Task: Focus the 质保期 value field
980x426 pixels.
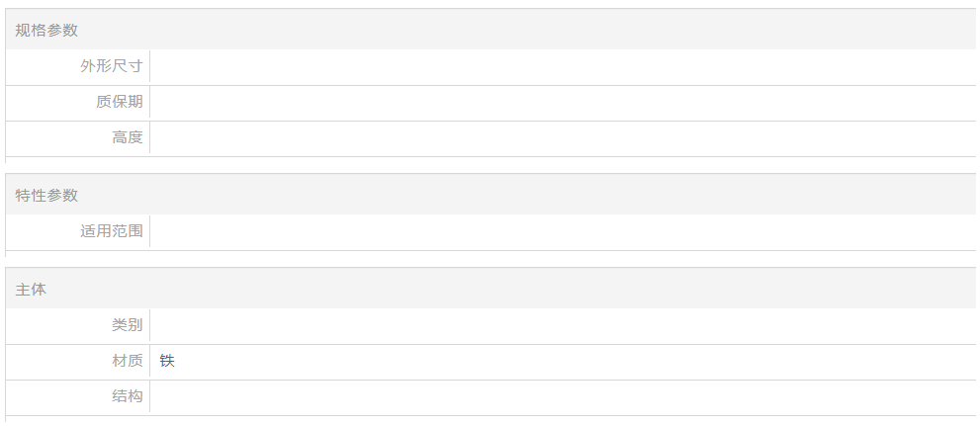Action: [562, 103]
